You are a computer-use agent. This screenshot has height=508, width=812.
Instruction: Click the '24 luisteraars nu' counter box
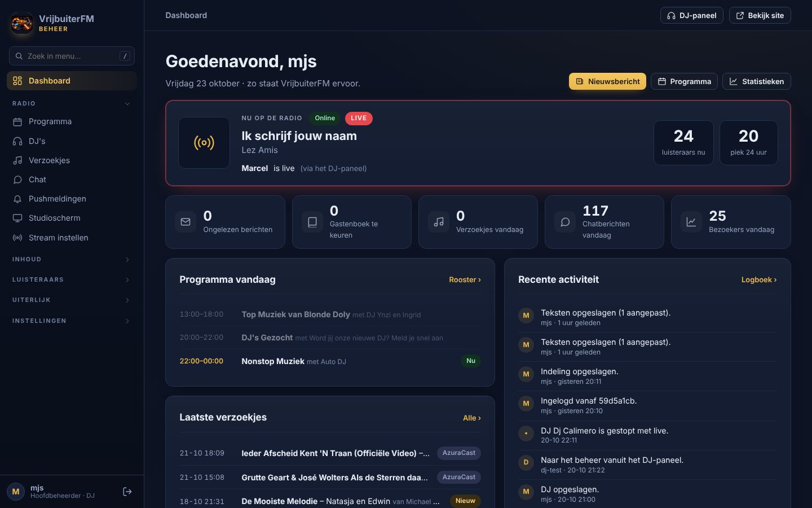[683, 143]
